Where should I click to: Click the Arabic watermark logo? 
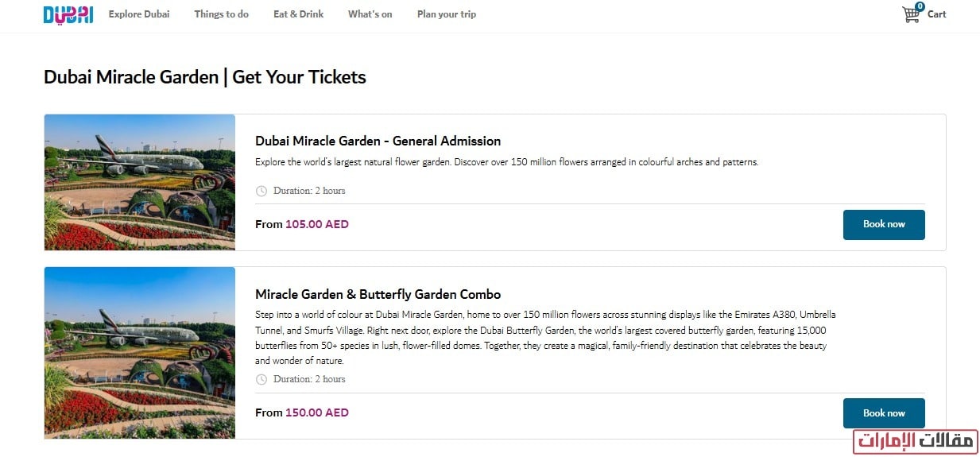tap(915, 441)
